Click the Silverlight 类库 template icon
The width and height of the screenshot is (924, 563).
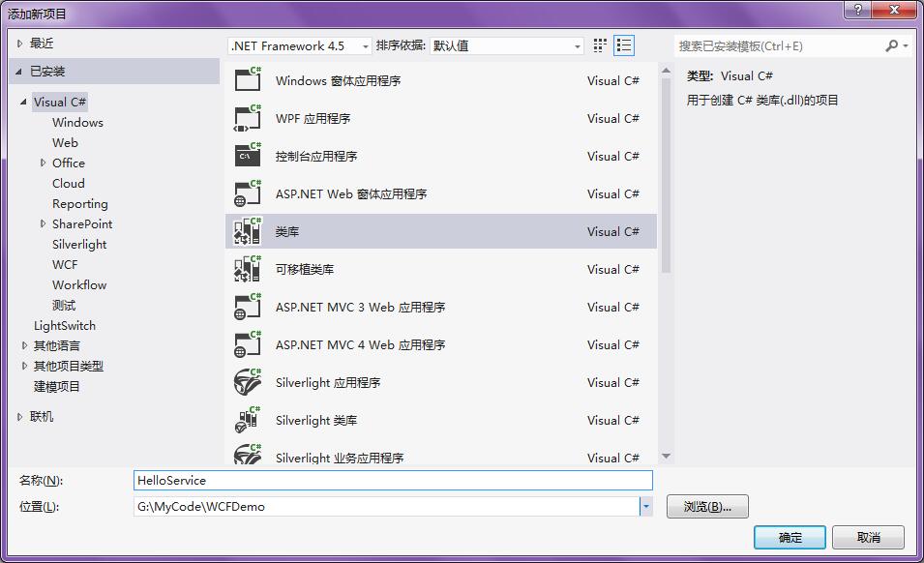248,419
